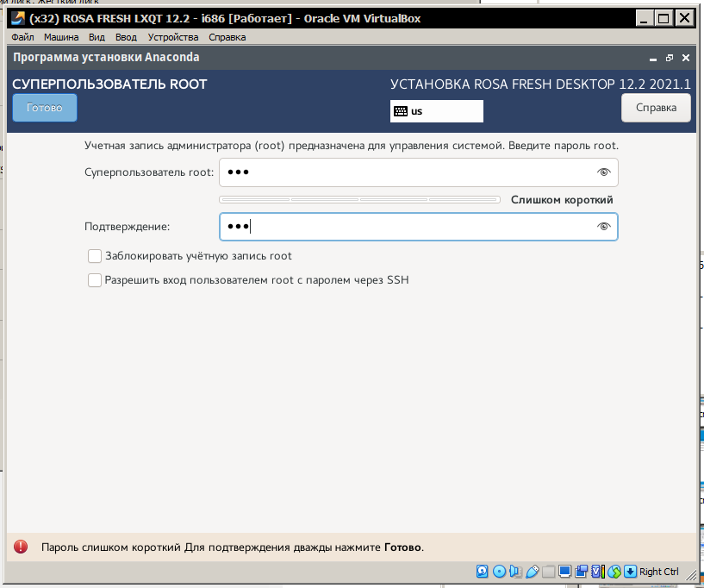Click the keyboard icon in the layout indicator
This screenshot has height=588, width=704.
point(401,111)
